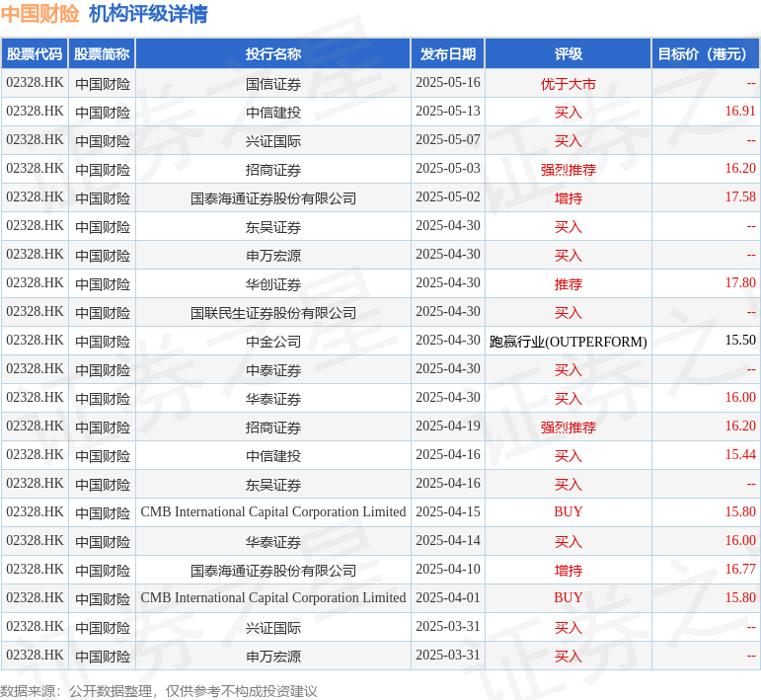
Task: Click the 机构评级详情 heading
Action: click(148, 14)
